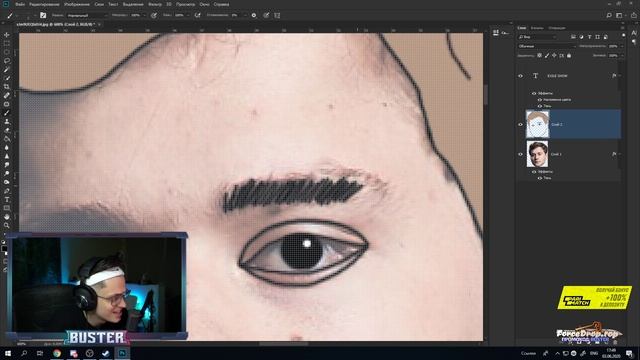Select the Rectangular Marquee tool
The image size is (640, 360).
7,43
